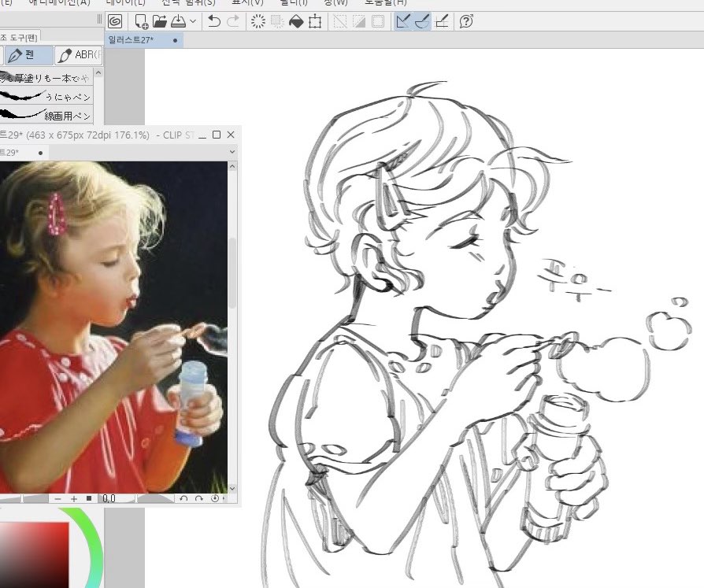Click the palette dock collapse handle
The image size is (704, 588).
pos(99,20)
